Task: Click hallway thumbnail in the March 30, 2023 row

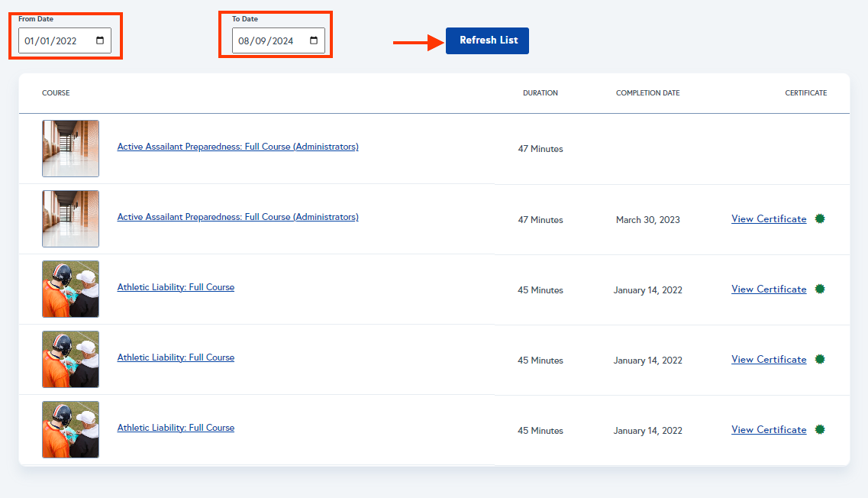Action: tap(70, 218)
